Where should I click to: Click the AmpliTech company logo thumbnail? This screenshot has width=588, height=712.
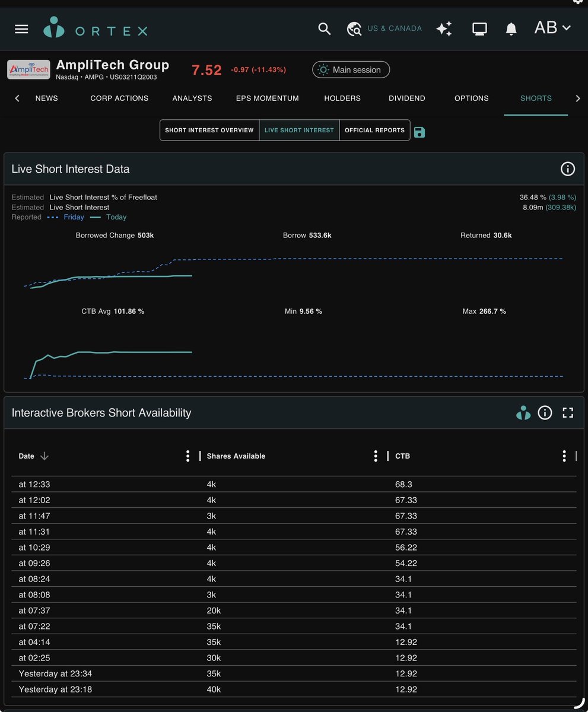click(28, 69)
